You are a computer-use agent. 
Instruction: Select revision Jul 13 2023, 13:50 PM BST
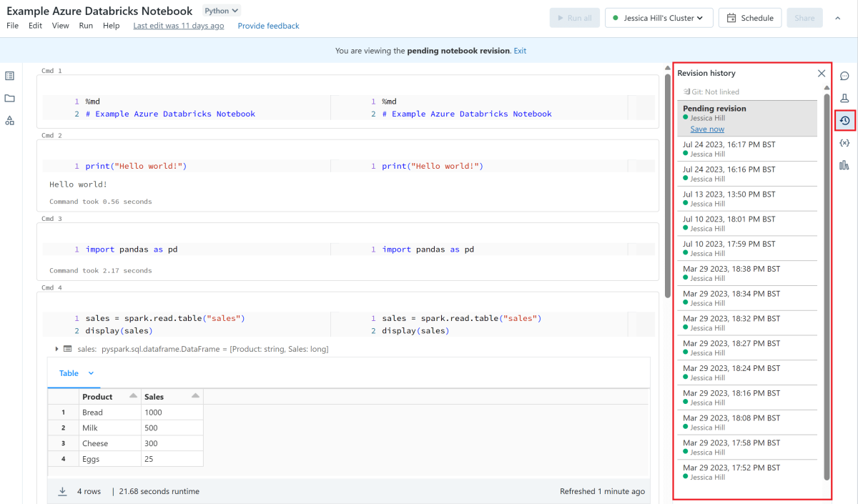pos(747,199)
